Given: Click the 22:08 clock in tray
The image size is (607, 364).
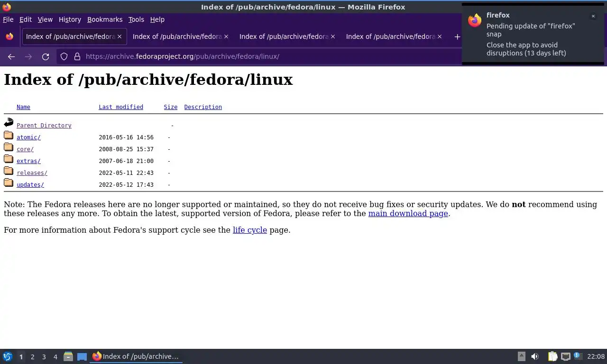Looking at the screenshot, I should (x=596, y=356).
